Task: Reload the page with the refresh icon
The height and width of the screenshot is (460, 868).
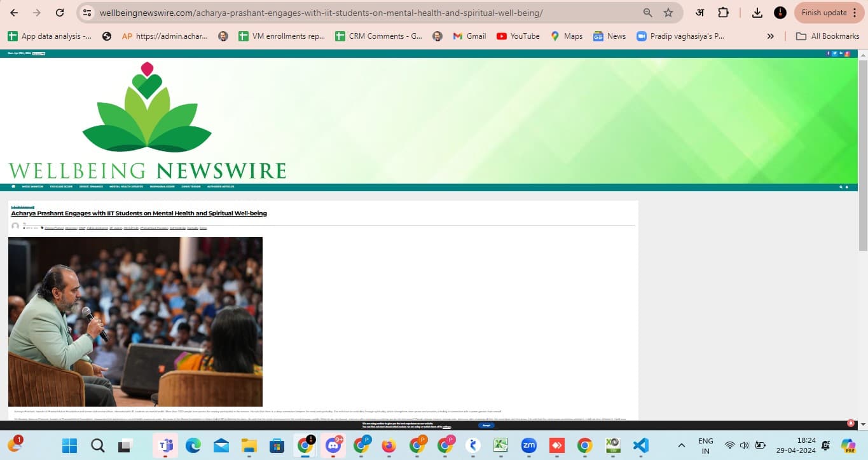Action: coord(60,13)
